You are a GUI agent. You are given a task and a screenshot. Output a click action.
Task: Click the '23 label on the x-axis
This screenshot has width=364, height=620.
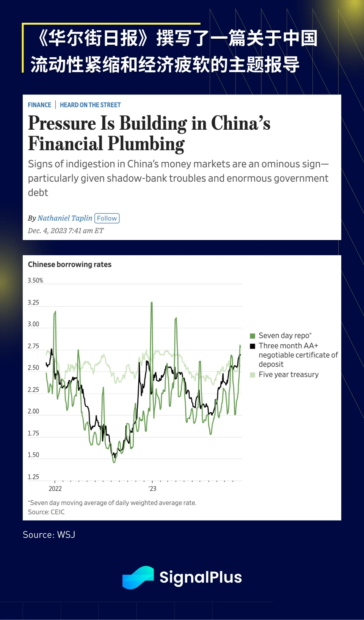coord(152,488)
